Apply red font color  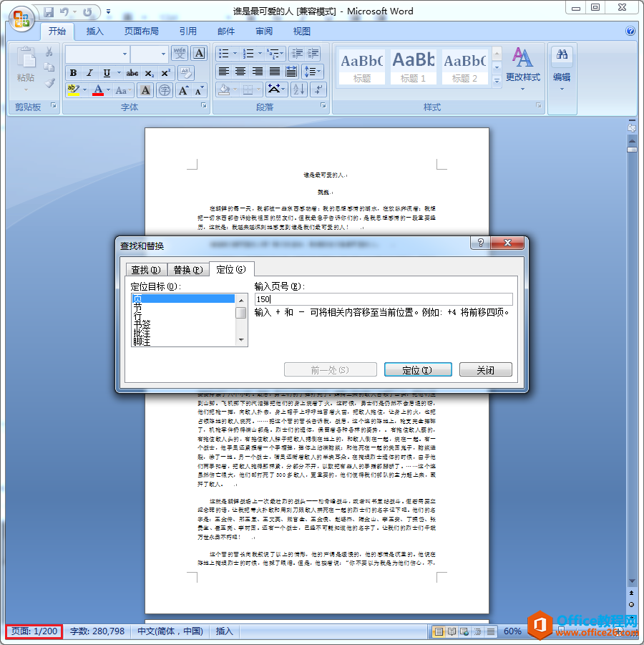(x=98, y=90)
